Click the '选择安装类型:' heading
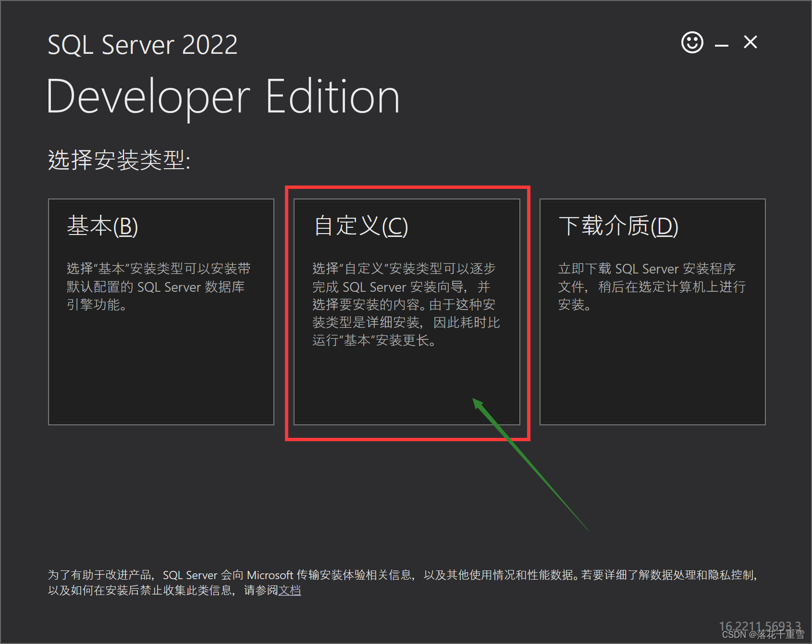Screen dimensions: 812x644 tap(119, 160)
